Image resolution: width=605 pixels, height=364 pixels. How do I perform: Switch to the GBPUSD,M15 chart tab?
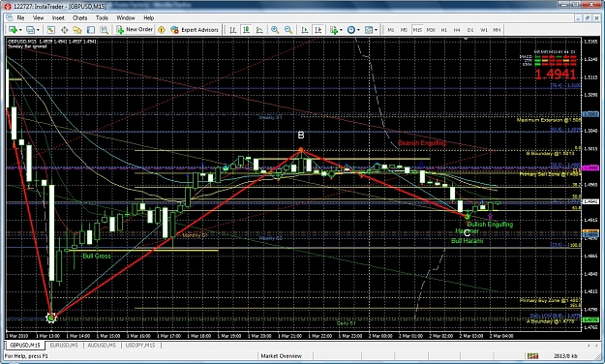coord(25,345)
